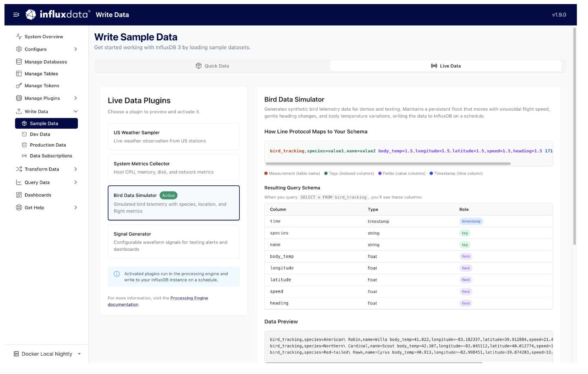Click the Dashboards layout icon
The image size is (588, 374).
click(19, 195)
